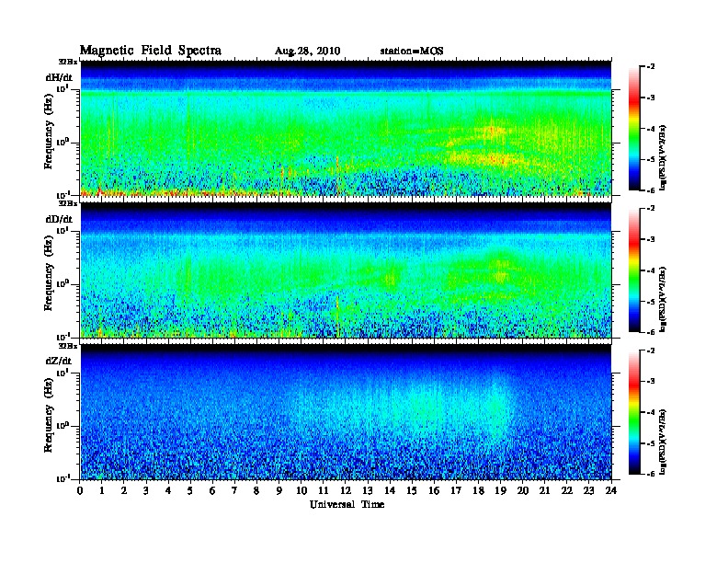Click the dH/dt spectrogram plot
The image size is (728, 563).
pos(346,128)
